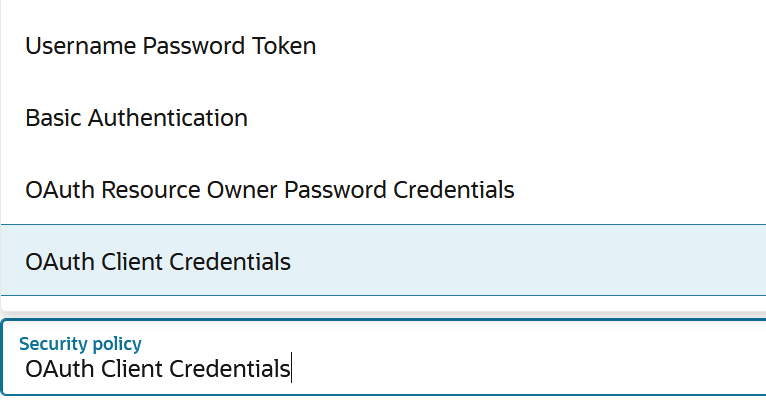Select the highlighted OAuth Client Credentials option
This screenshot has height=403, width=766.
(x=158, y=262)
